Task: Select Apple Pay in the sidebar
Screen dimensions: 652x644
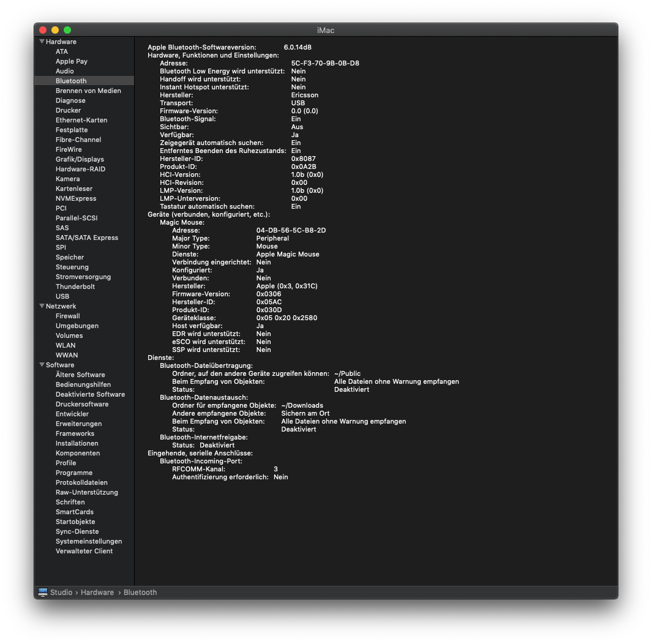Action: (x=72, y=61)
